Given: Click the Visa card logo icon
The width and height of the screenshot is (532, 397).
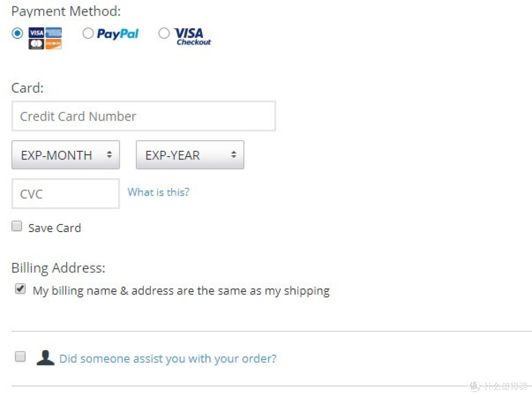Looking at the screenshot, I should pos(36,33).
